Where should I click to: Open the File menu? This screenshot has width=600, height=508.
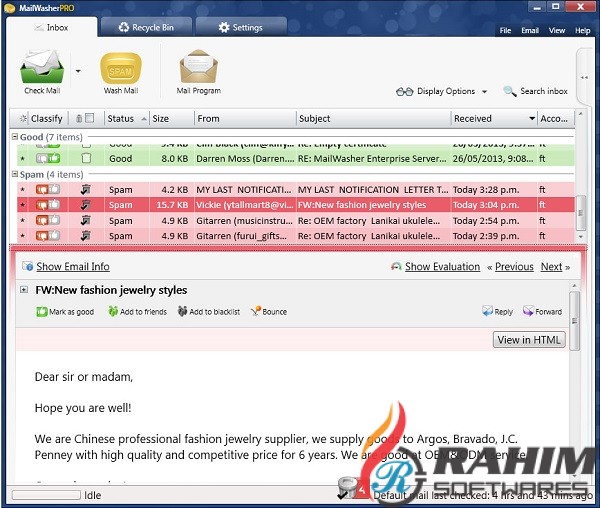tap(505, 31)
